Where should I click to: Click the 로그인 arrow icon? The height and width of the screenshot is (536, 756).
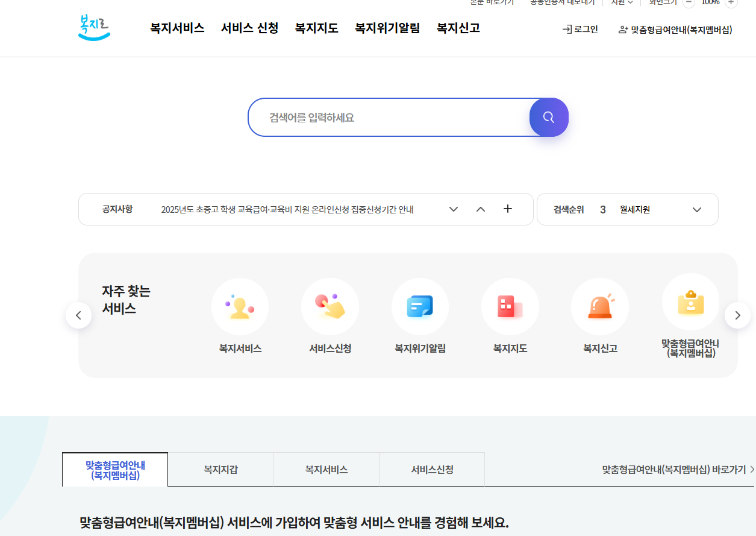coord(567,29)
